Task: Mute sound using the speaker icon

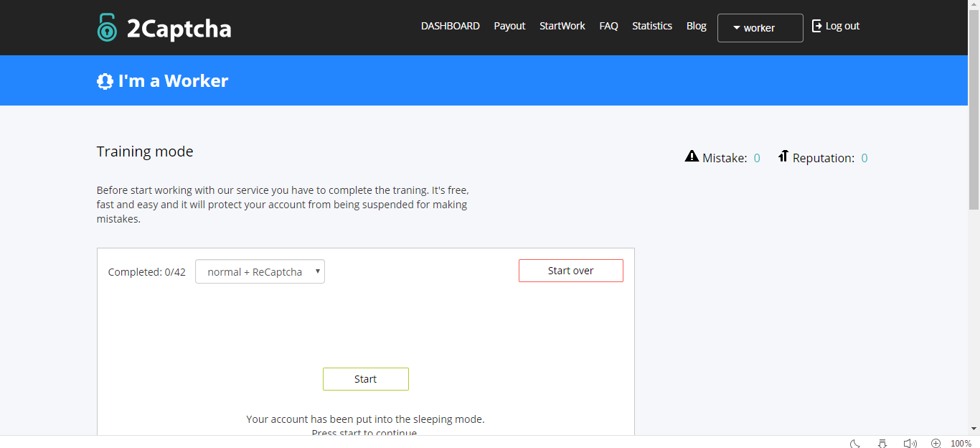Action: (x=910, y=443)
